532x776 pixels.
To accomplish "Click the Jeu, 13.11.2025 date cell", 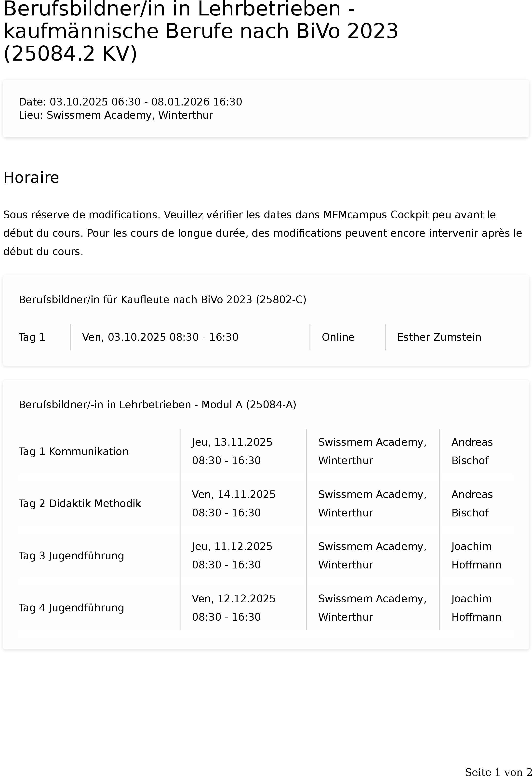I will (232, 451).
